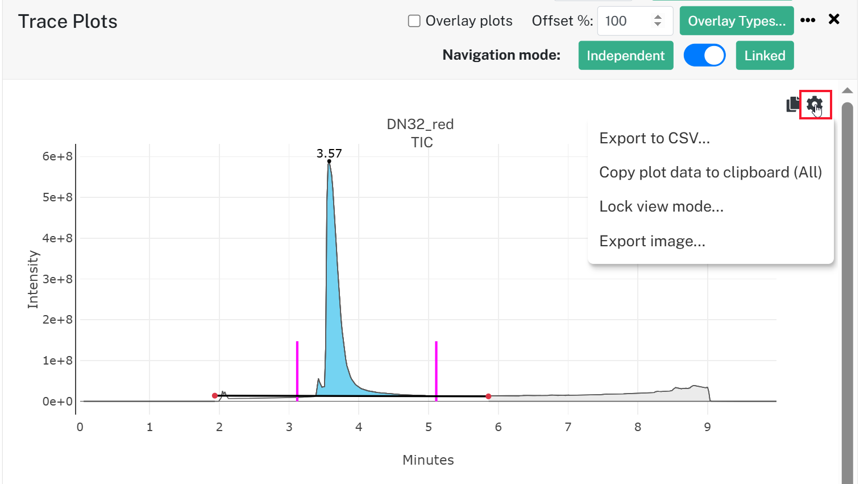The image size is (868, 484).
Task: Open the Overlay Types dropdown button
Action: click(737, 21)
